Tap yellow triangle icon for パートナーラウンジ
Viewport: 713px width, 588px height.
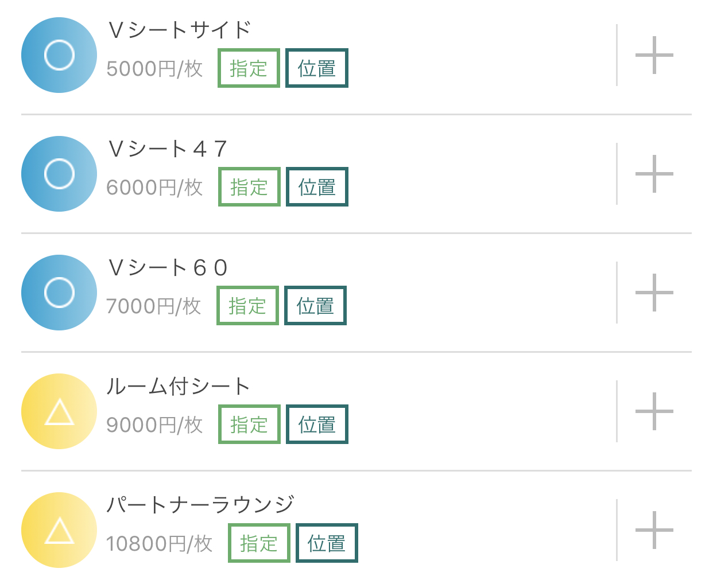tap(59, 530)
